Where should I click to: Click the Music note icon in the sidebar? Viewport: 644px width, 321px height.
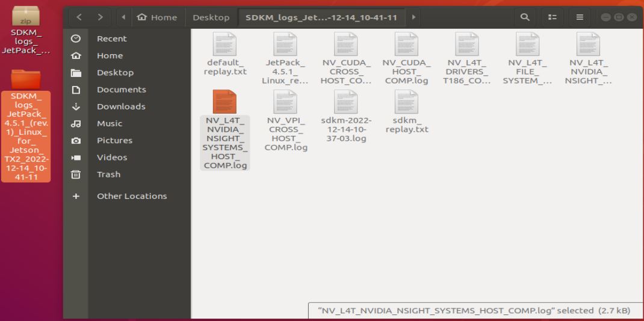[x=76, y=123]
